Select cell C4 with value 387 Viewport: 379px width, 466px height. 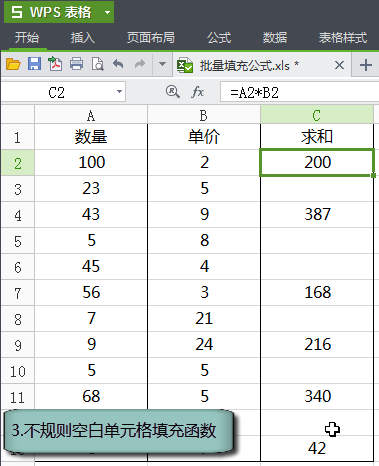tap(317, 215)
